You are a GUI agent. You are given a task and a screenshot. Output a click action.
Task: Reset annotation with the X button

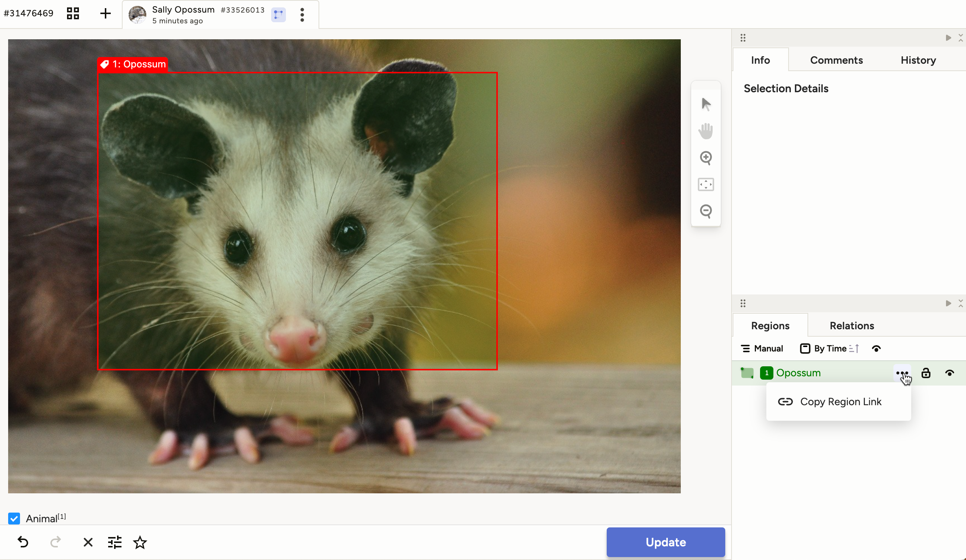click(87, 542)
